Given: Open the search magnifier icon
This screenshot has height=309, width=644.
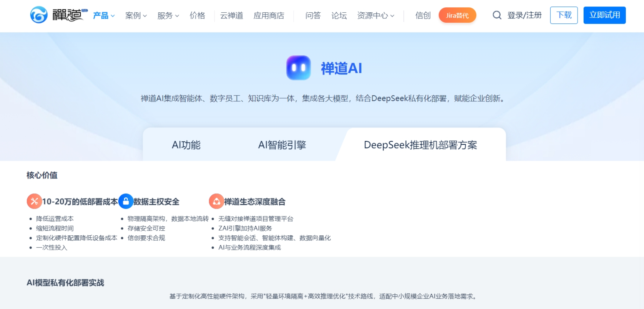Looking at the screenshot, I should (497, 15).
